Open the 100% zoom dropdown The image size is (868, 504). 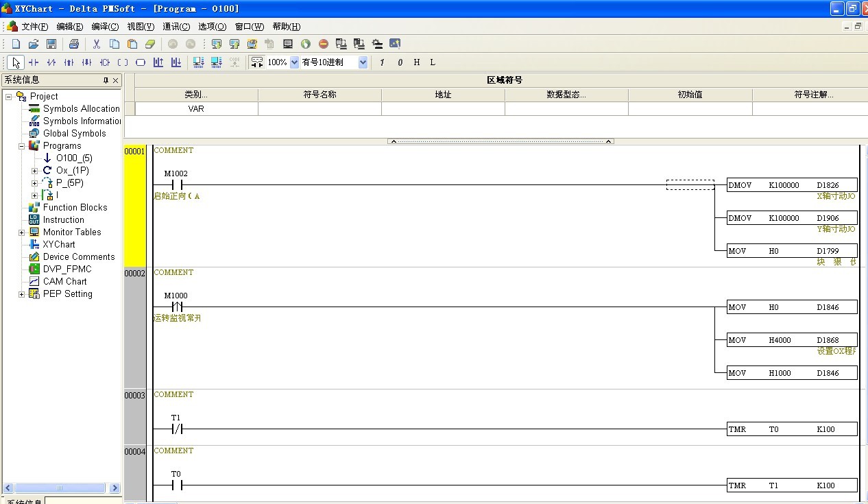tap(295, 62)
